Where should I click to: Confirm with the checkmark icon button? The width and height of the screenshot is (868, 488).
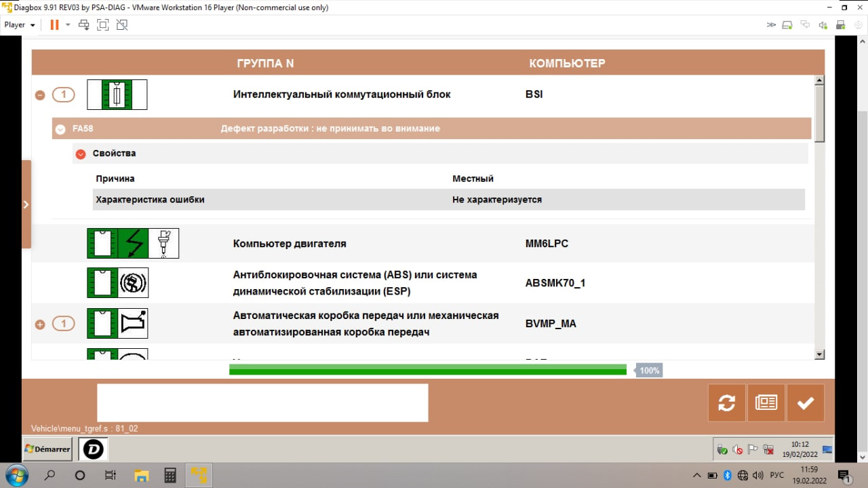(805, 402)
